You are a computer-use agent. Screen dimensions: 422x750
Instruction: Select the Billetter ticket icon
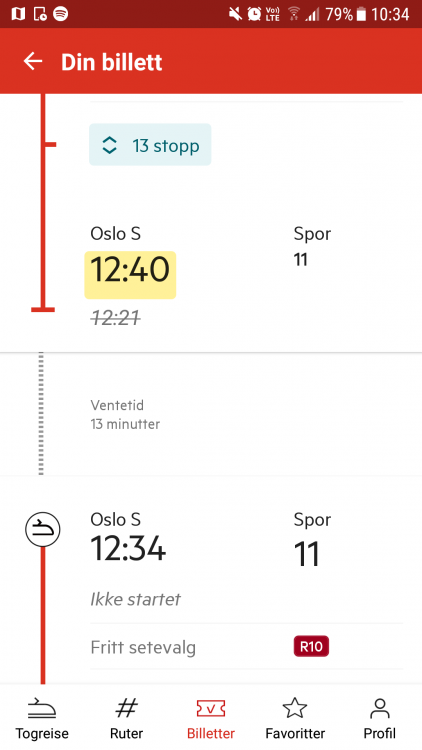click(x=211, y=708)
